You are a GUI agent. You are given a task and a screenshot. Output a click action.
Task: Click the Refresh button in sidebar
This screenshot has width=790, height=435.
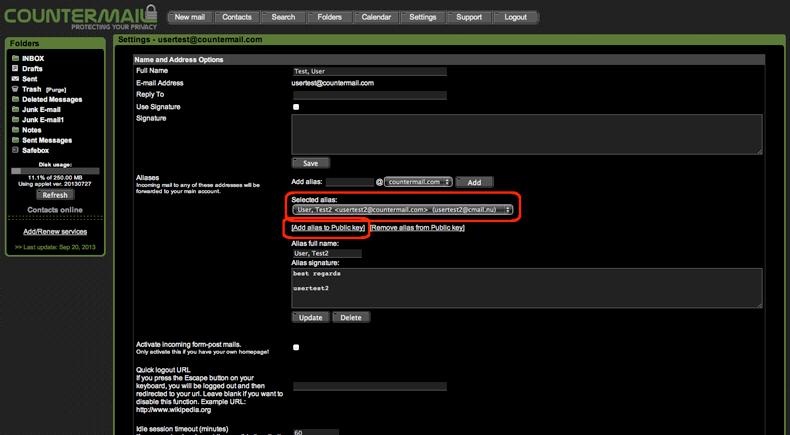point(55,195)
